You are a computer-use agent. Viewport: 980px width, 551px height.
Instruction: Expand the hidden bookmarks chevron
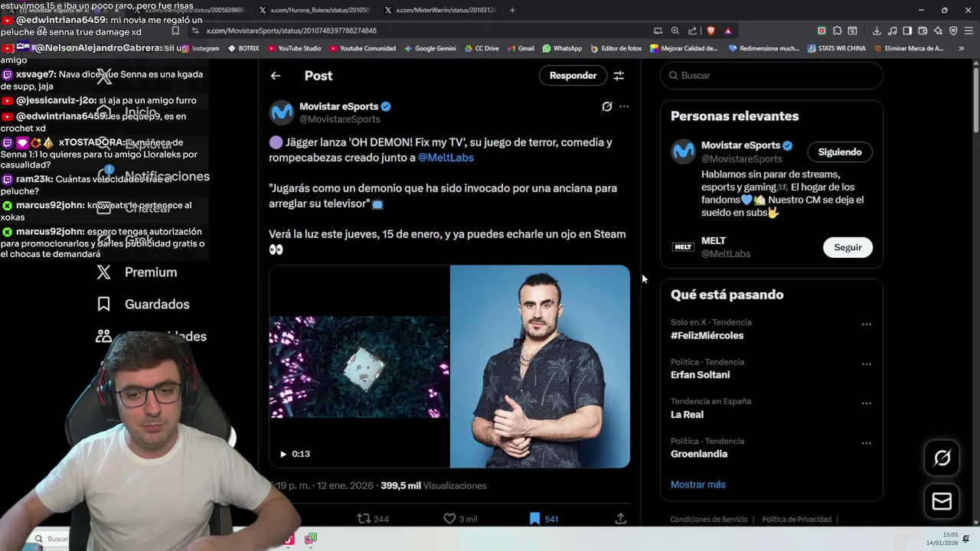click(x=962, y=48)
